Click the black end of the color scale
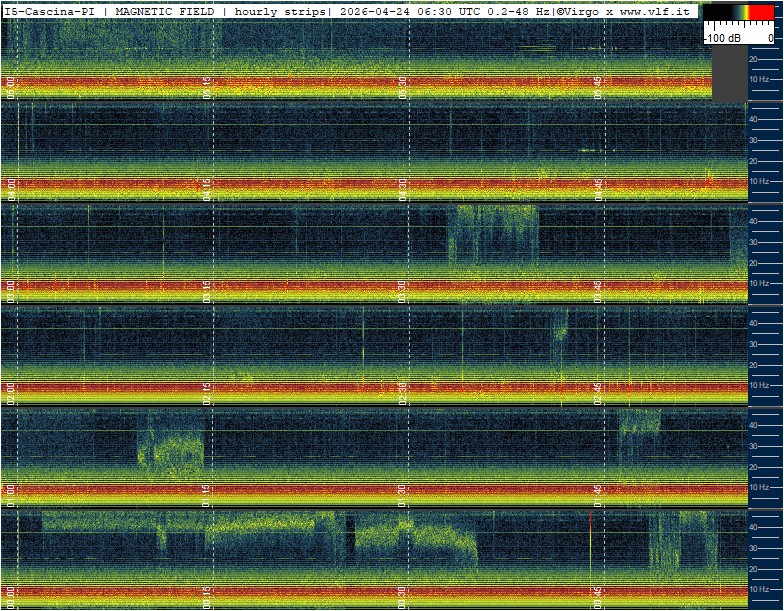784x611 pixels. point(718,13)
